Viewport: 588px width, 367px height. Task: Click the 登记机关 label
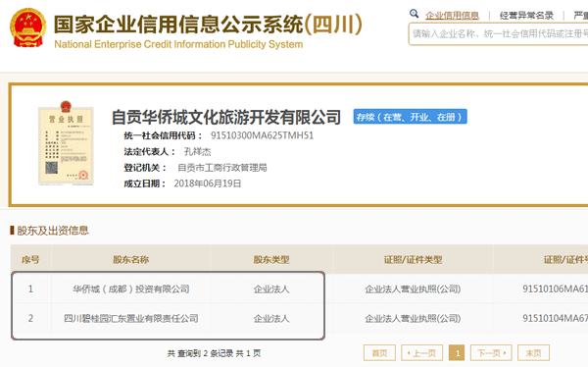(145, 168)
